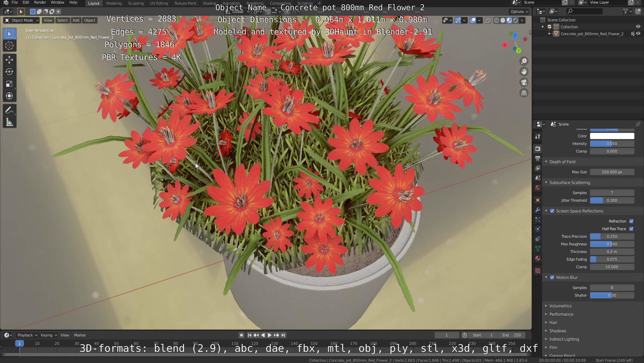644x363 pixels.
Task: Switch to Wireframe viewport shading
Action: 496,20
